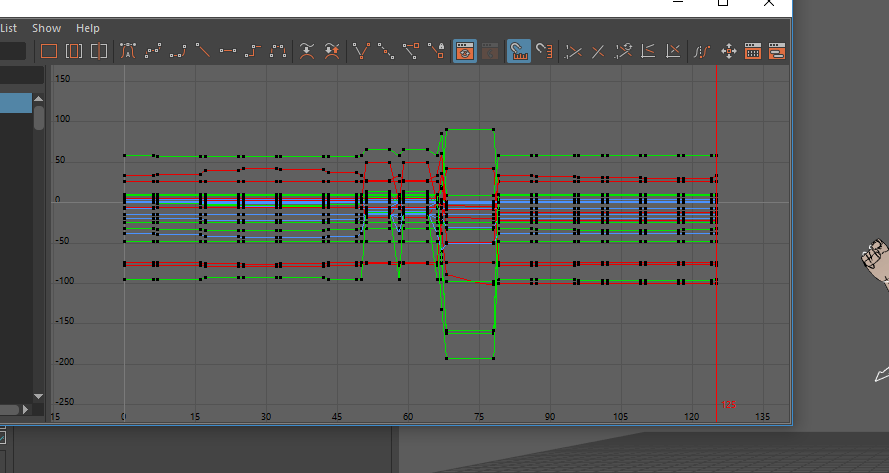889x473 pixels.
Task: Click the 75 label on time ruler
Action: pyautogui.click(x=479, y=417)
